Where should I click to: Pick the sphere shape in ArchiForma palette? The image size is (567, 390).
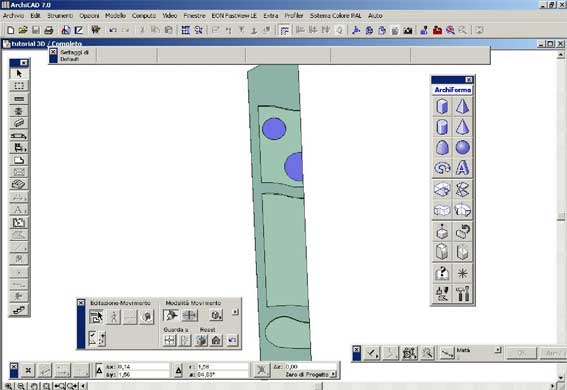(462, 147)
